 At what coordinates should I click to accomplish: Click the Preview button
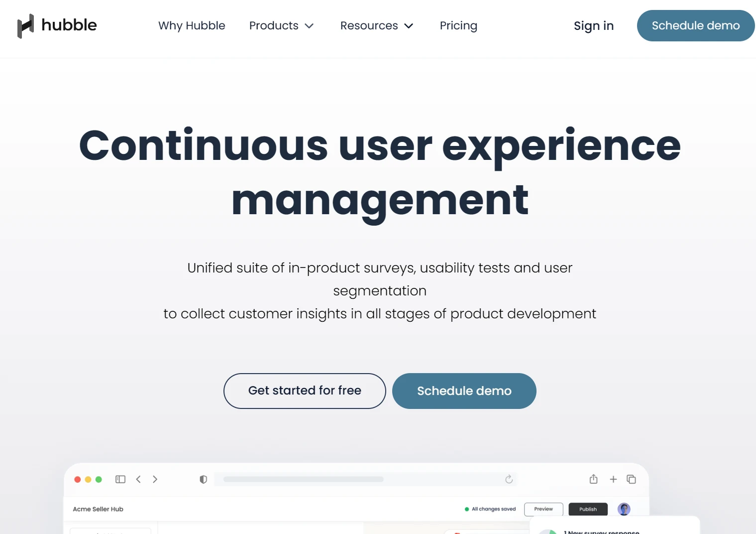point(543,509)
